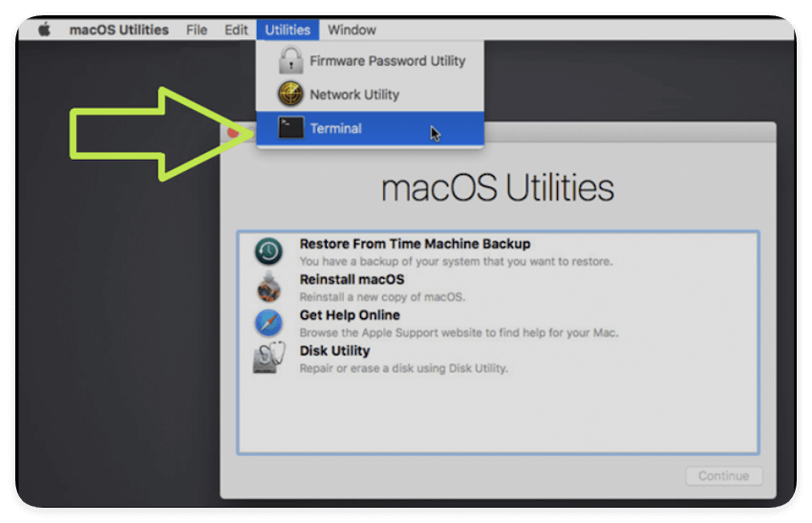The image size is (812, 523).
Task: Open the macOS Utilities application menu
Action: 118,30
